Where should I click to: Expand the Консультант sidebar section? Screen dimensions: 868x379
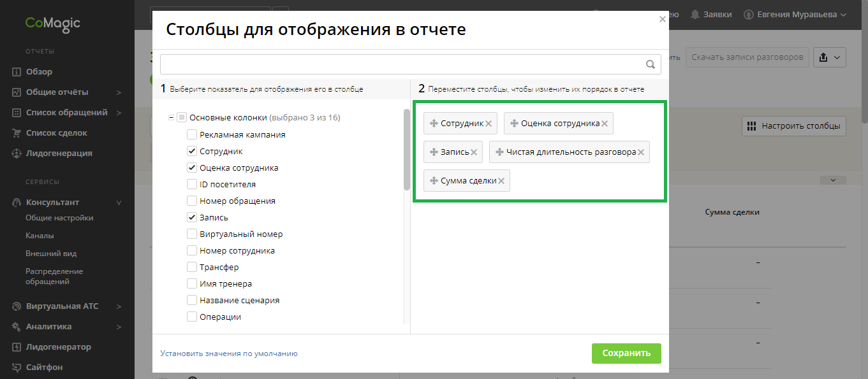pyautogui.click(x=119, y=203)
